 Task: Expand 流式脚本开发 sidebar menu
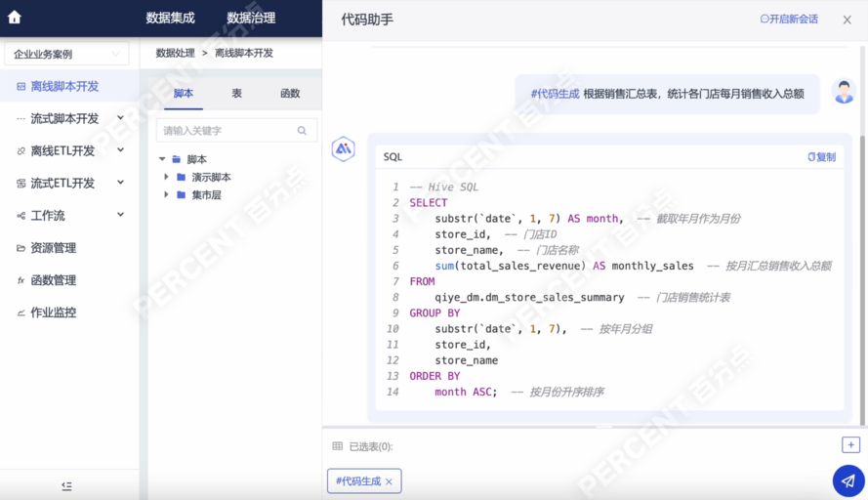(x=120, y=118)
